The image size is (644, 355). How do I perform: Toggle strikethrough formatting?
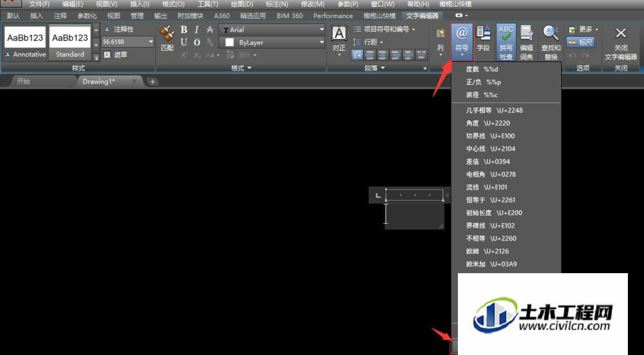[x=210, y=30]
